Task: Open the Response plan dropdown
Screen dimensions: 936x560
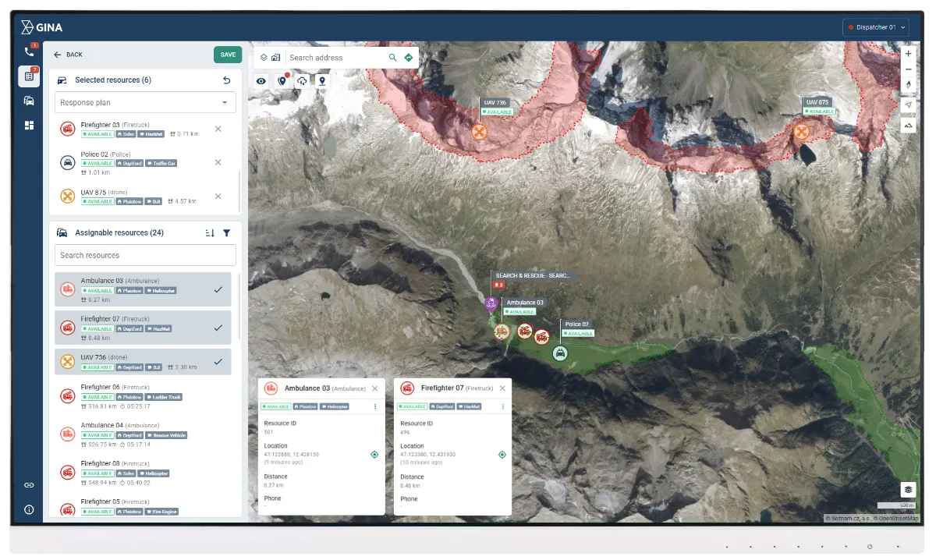Action: coord(145,102)
